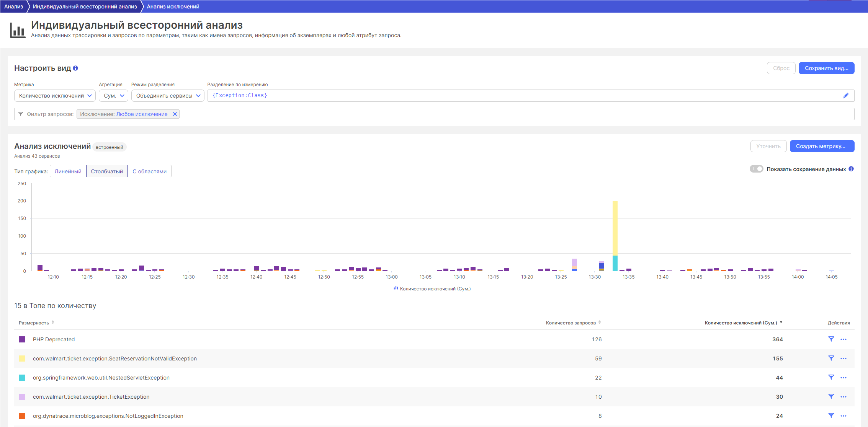Click the purple PHP Deprecated color swatch

point(22,339)
